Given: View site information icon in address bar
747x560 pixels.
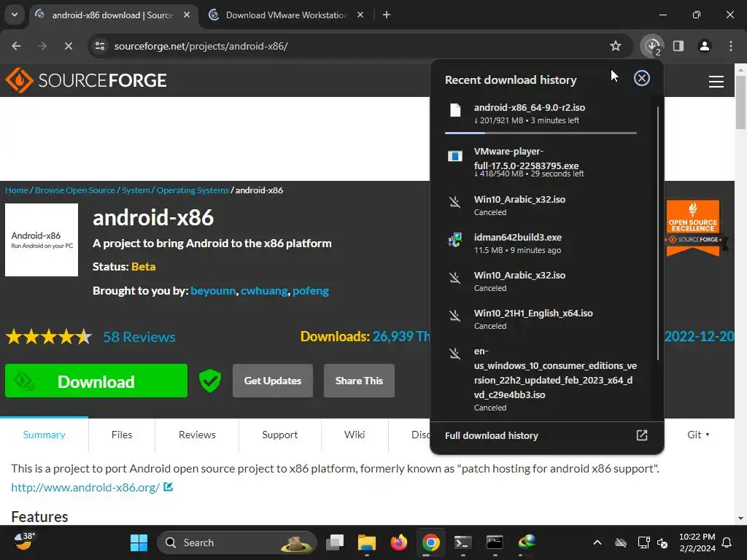Looking at the screenshot, I should point(100,46).
